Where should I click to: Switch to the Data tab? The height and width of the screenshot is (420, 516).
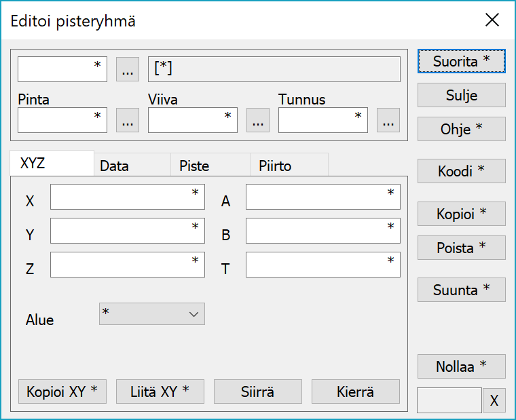131,166
